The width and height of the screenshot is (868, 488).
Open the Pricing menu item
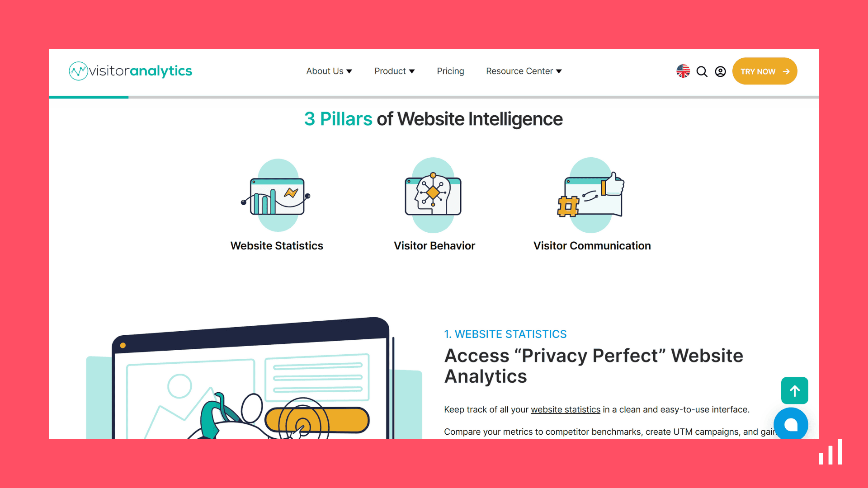point(451,71)
